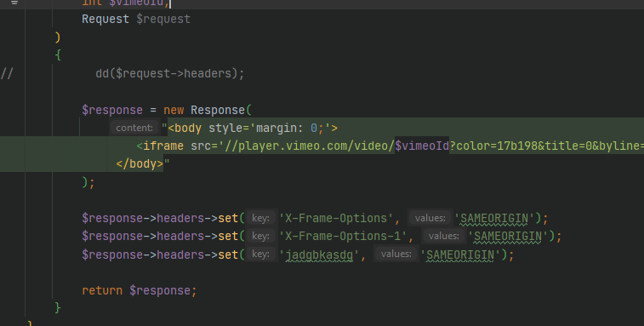Screen dimensions: 644x326
Task: Click $vimeoId variable inside the iframe URL
Action: (422, 146)
